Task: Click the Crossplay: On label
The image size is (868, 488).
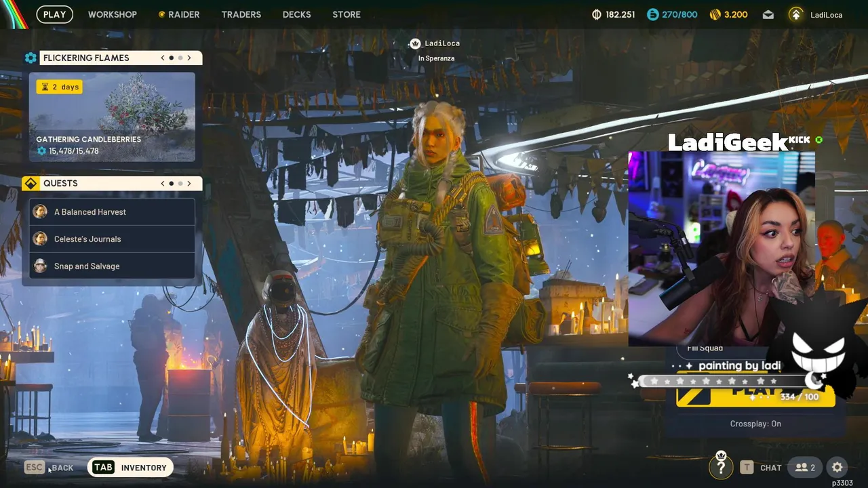Action: pos(755,424)
